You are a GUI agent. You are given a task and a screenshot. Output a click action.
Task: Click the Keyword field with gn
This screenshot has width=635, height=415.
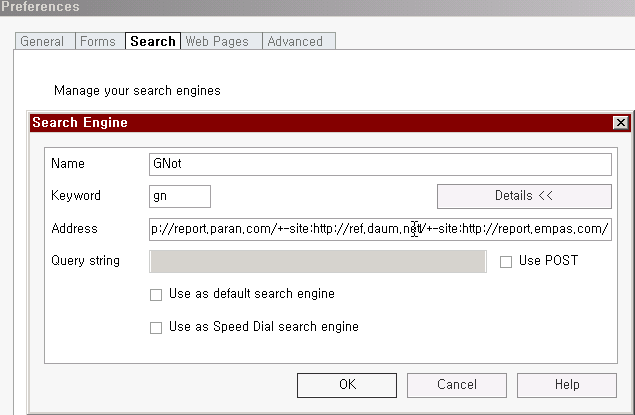click(x=180, y=196)
